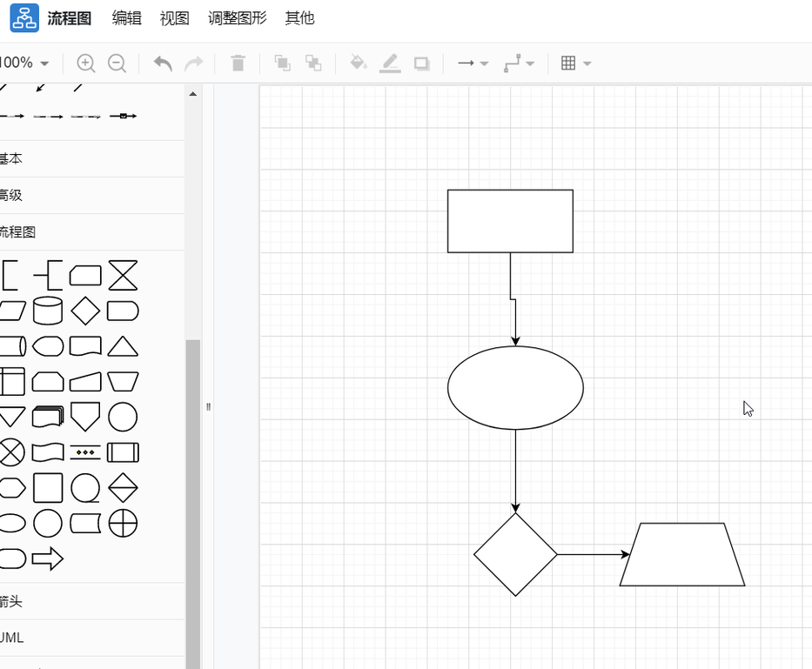Select the sort diamond shape
Viewport: 812px width, 669px height.
pyautogui.click(x=123, y=488)
